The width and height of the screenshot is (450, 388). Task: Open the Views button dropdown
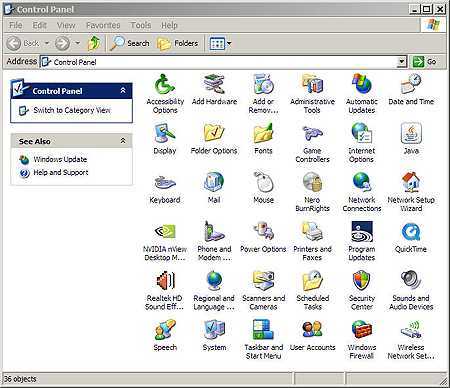pyautogui.click(x=229, y=43)
